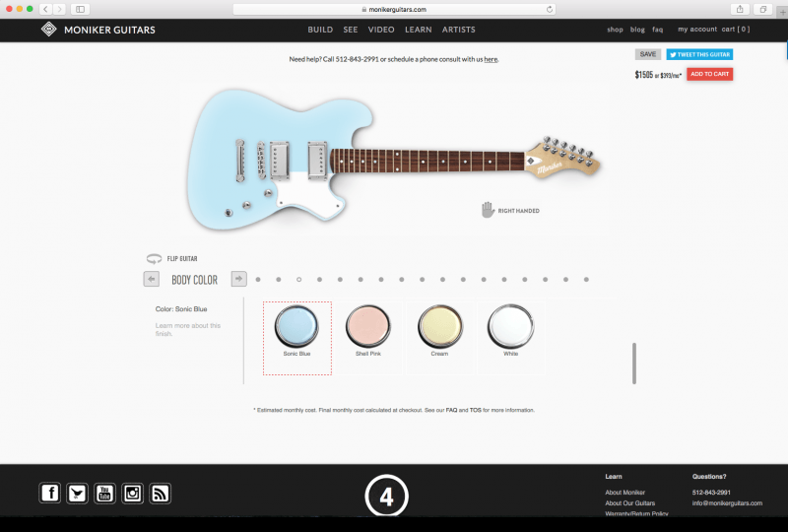
Task: Click Tweet This Guitar button
Action: pos(699,54)
